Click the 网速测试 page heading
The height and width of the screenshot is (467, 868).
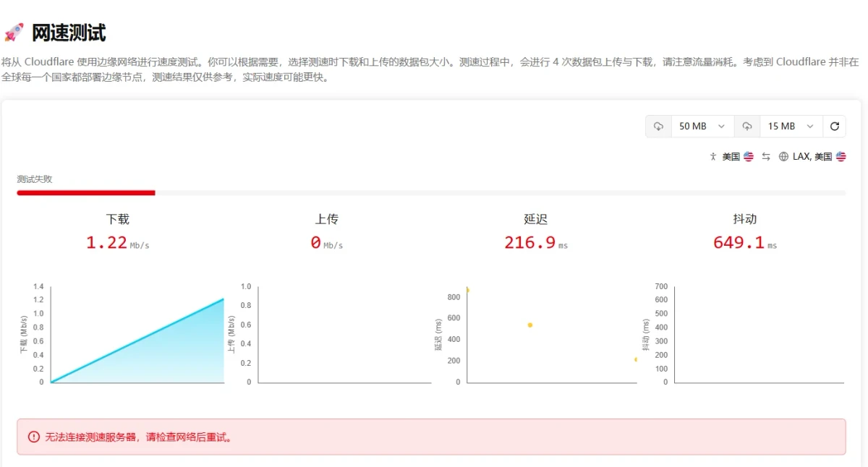[69, 33]
